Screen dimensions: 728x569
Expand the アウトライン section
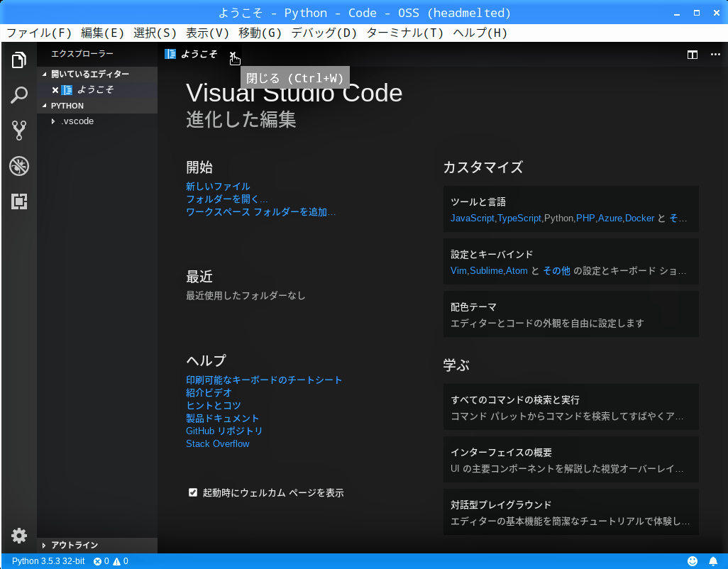(97, 545)
